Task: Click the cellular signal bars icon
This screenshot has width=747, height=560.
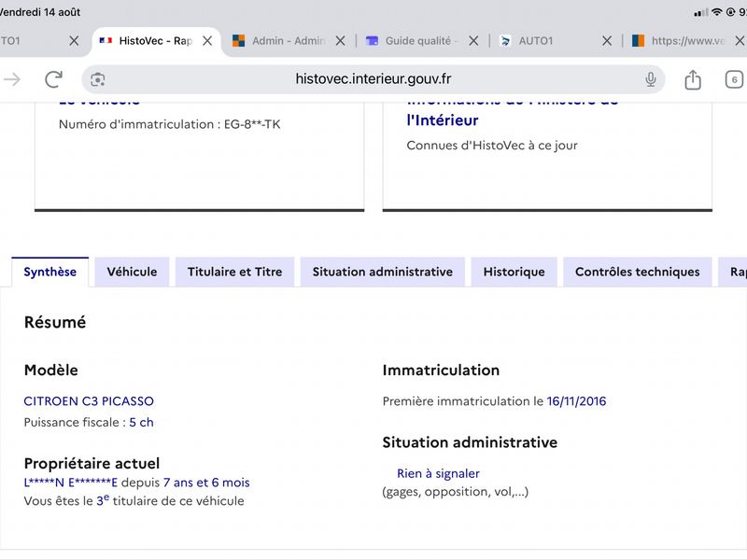Action: point(701,13)
